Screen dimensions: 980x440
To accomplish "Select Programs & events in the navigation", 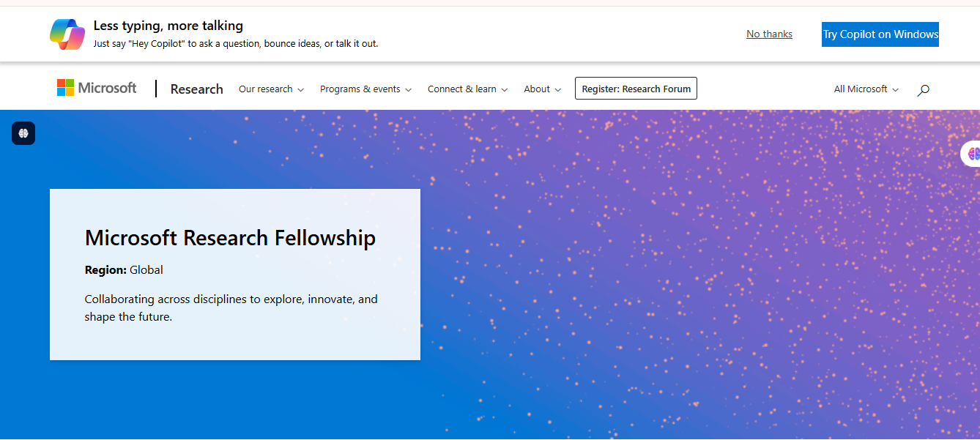I will coord(365,89).
